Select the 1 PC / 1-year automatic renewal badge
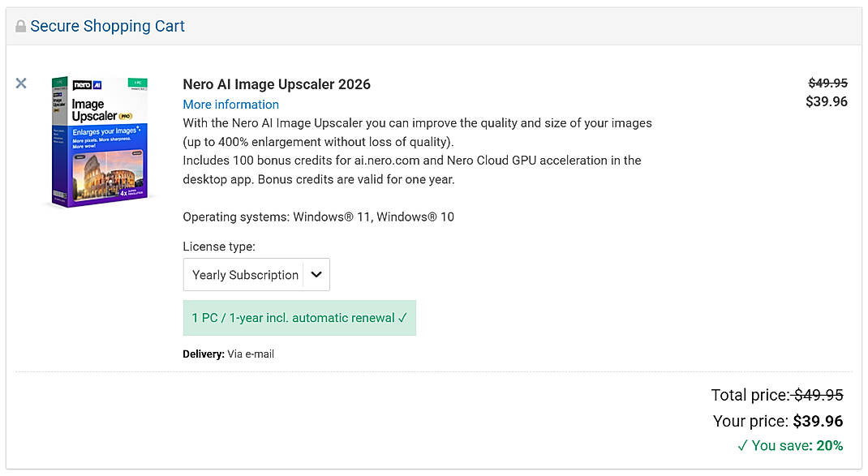Image resolution: width=868 pixels, height=476 pixels. (x=299, y=318)
